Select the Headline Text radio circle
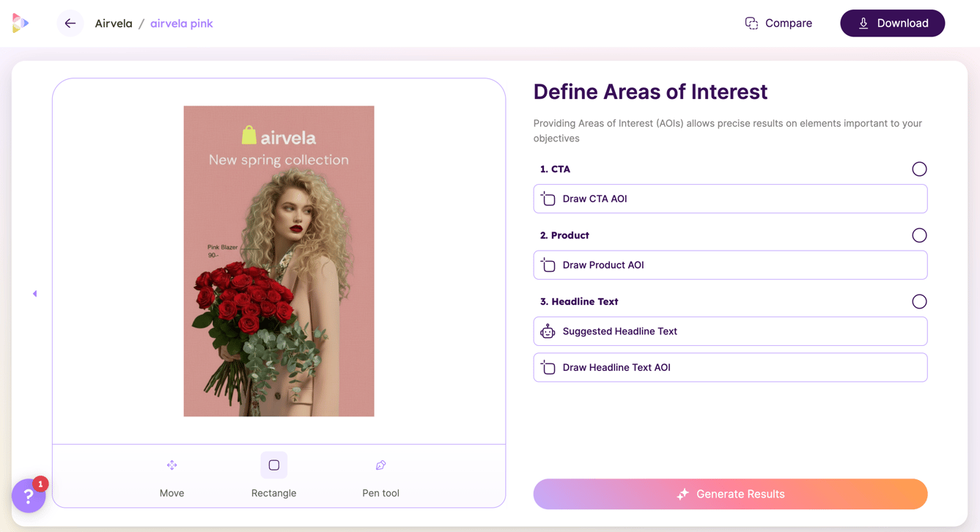The image size is (980, 532). coord(919,301)
